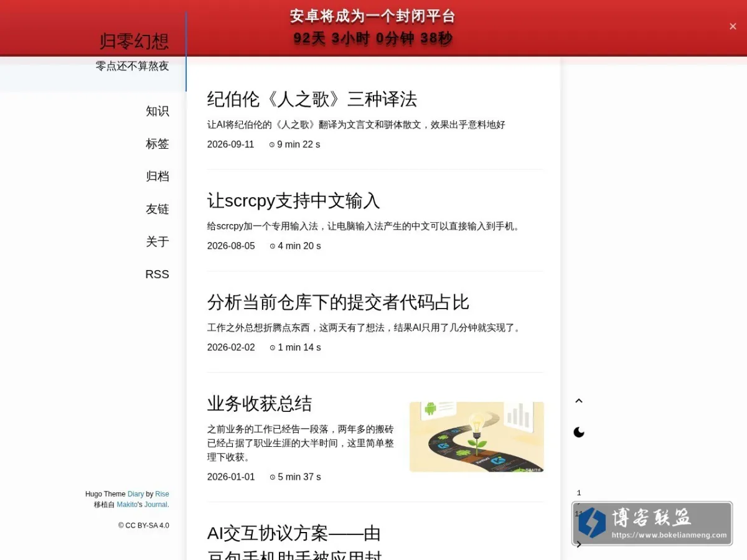Open the RSS feed link
The height and width of the screenshot is (560, 747).
157,274
